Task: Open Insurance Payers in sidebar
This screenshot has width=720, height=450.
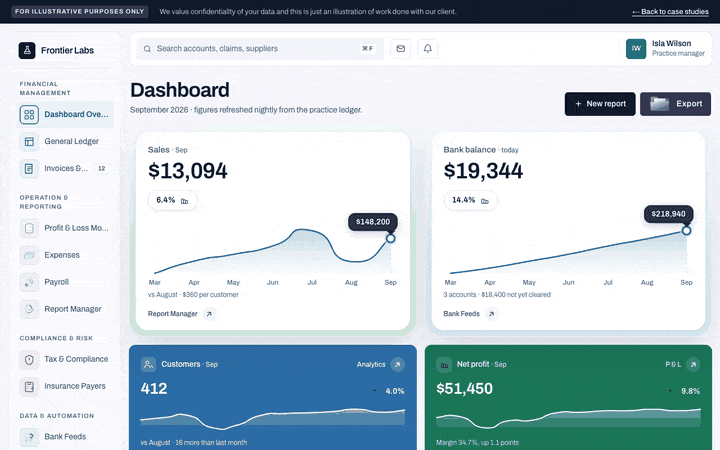Action: [65, 387]
